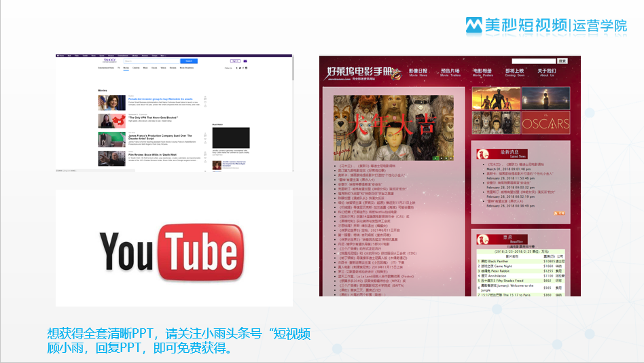This screenshot has width=644, height=363.
Task: Open the 电影相册 Movie Posters menu
Action: pos(482,72)
